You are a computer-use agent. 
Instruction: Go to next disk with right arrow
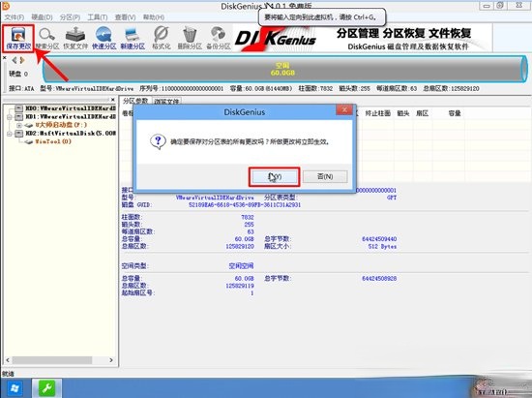click(22, 60)
